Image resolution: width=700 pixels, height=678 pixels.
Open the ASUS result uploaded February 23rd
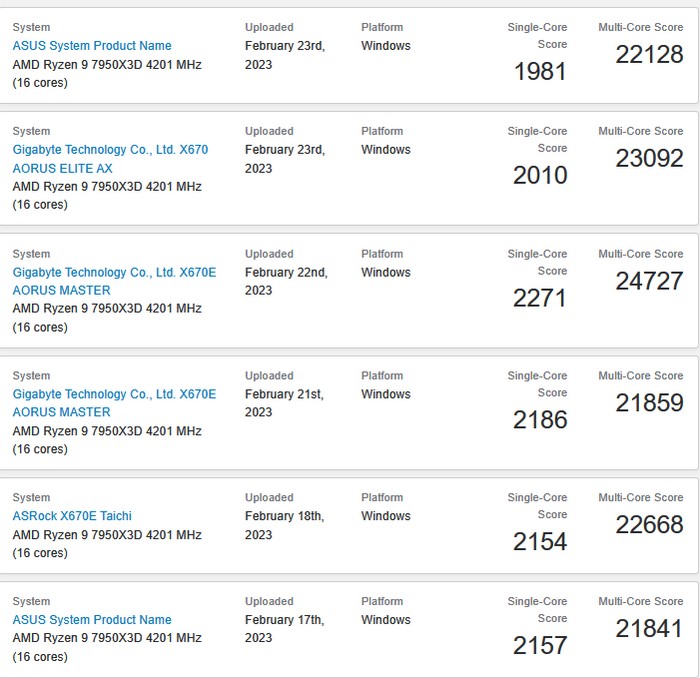92,46
